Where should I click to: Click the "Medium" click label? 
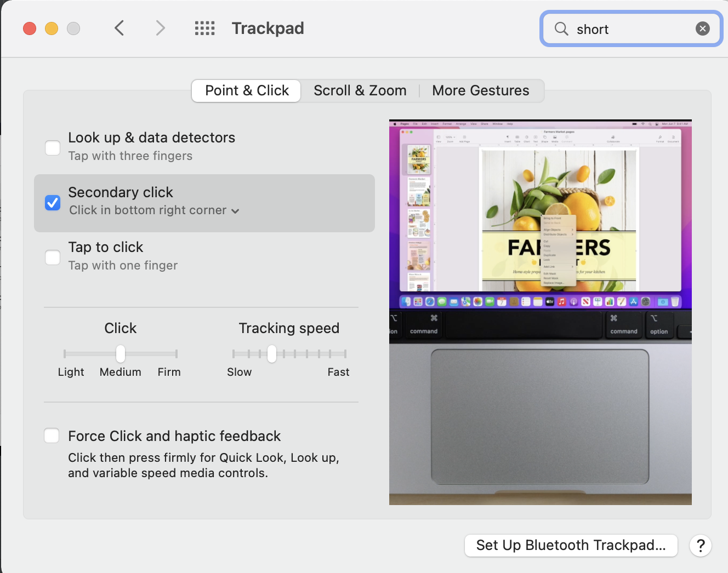121,372
